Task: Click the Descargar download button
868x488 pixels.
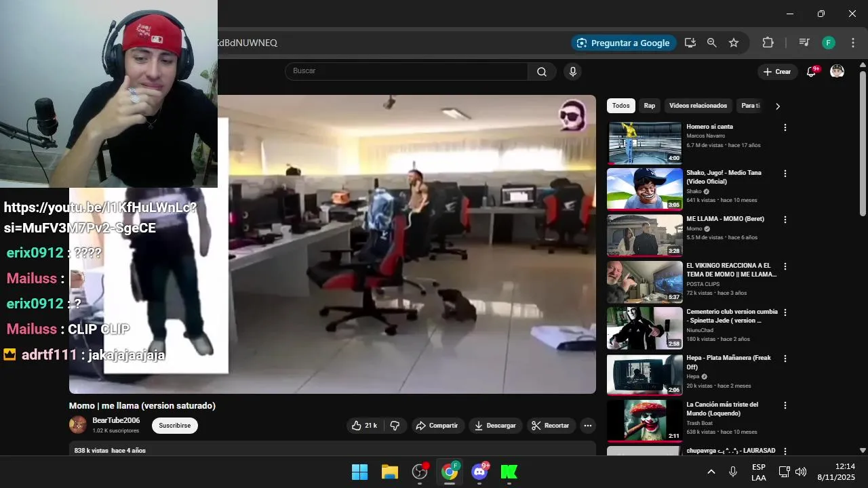Action: click(x=496, y=426)
